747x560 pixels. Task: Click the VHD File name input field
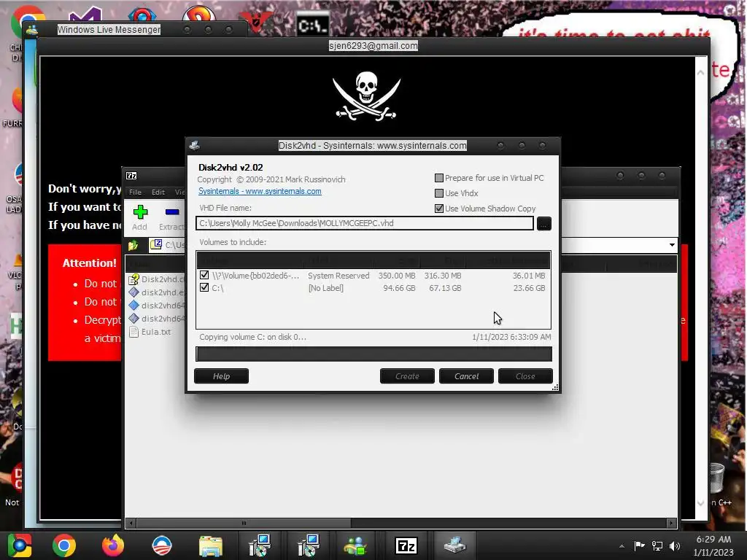click(x=365, y=223)
